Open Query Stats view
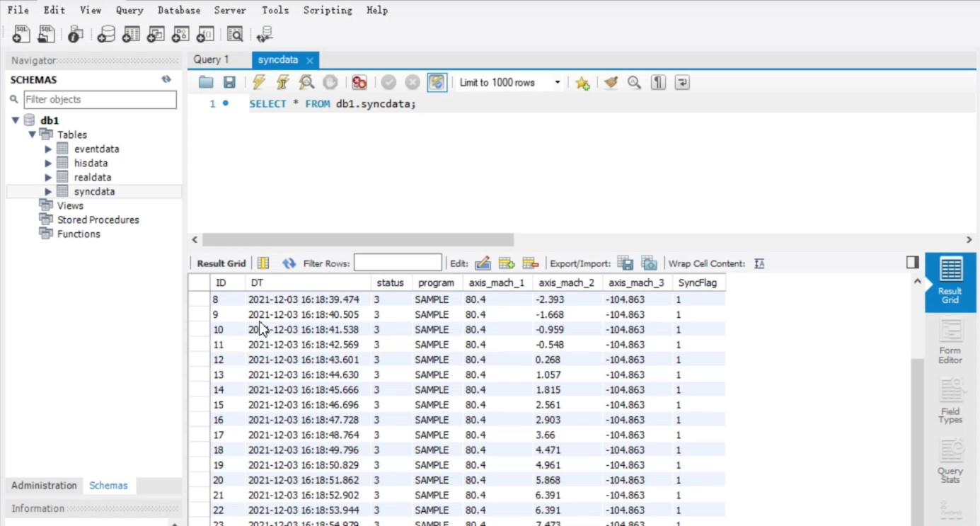 tap(950, 461)
